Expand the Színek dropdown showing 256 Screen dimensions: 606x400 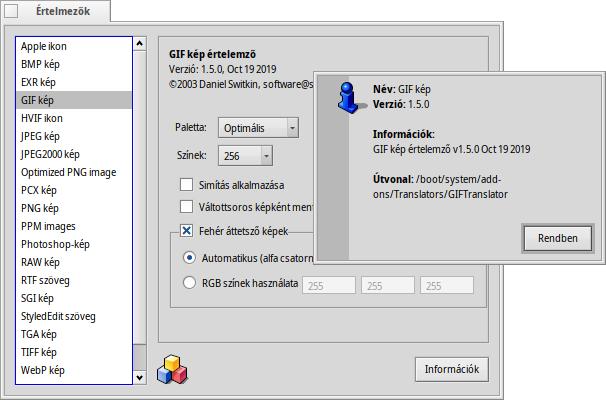click(247, 156)
